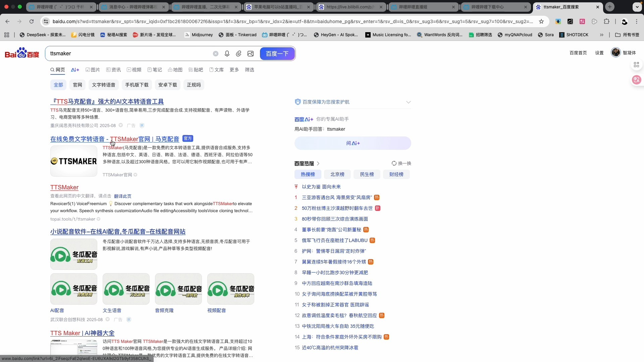Open new browser tab with plus icon

[x=610, y=7]
